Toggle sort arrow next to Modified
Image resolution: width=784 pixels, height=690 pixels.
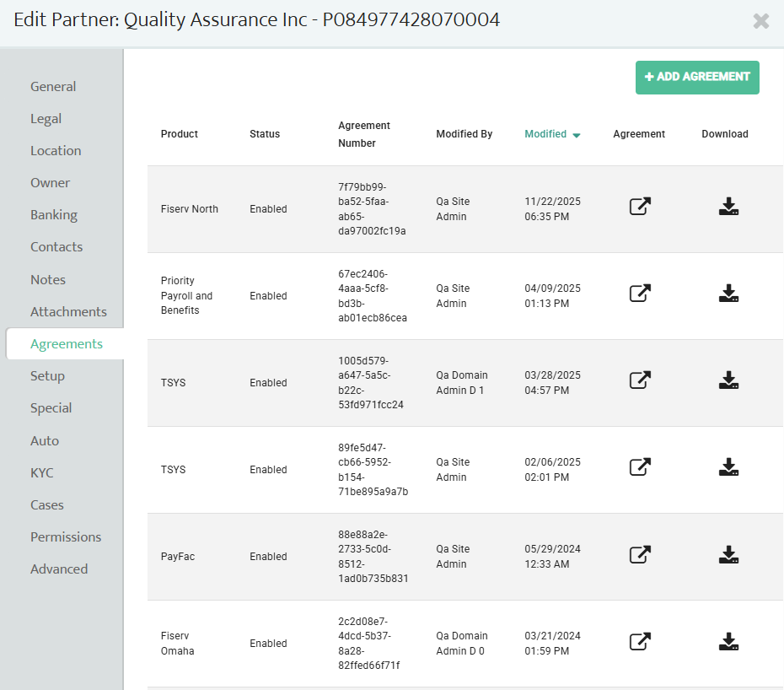pyautogui.click(x=576, y=135)
